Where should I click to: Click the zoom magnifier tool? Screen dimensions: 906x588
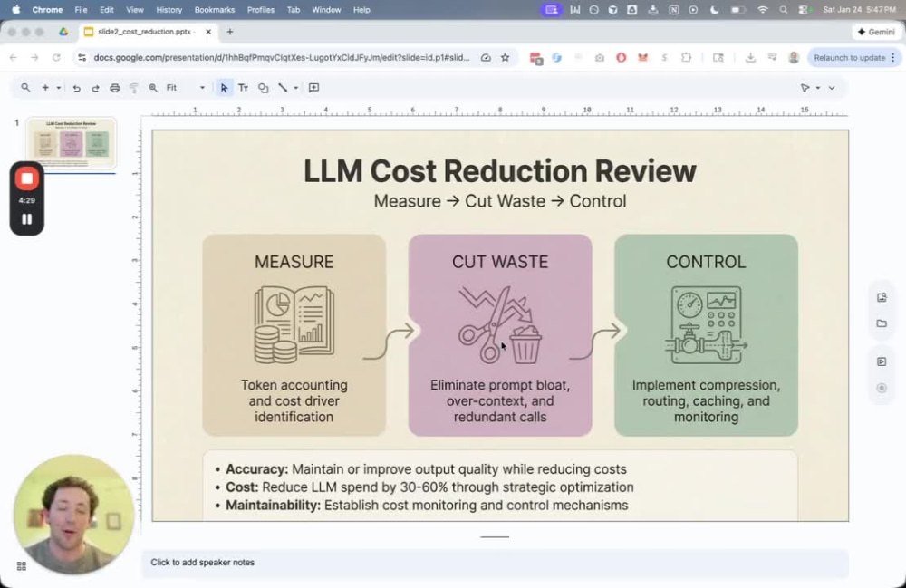[x=153, y=88]
